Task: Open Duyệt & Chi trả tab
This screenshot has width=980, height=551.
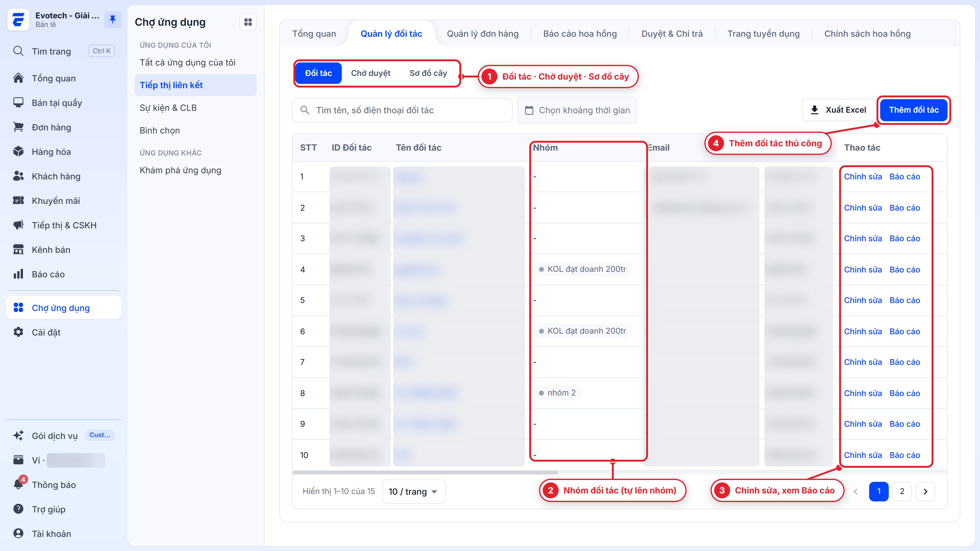Action: point(672,34)
